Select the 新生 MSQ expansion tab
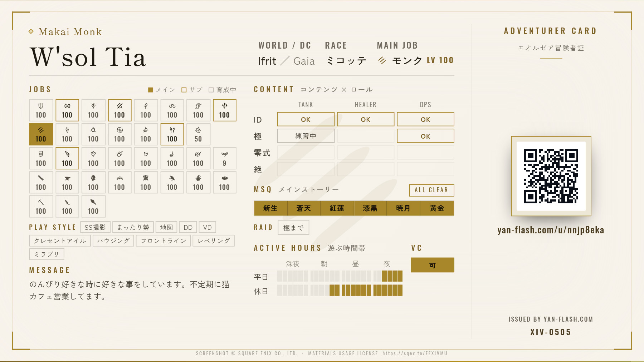Viewport: 644px width, 362px height. (270, 208)
